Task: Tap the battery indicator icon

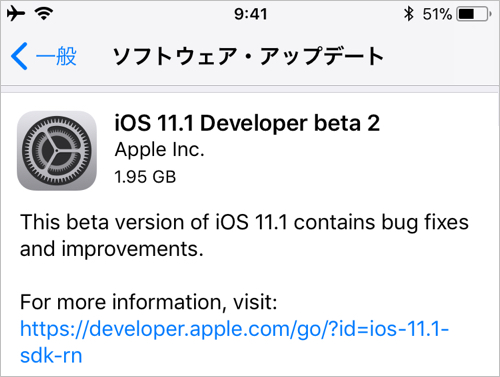Action: (474, 14)
